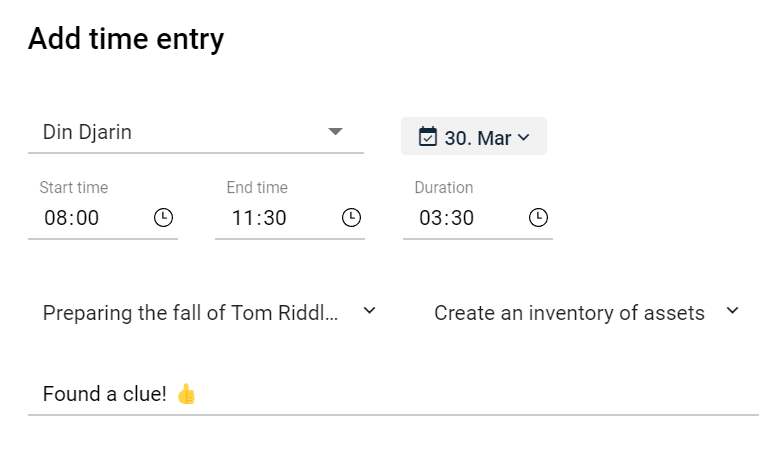Click the Duration field showing 03:30
This screenshot has height=459, width=759.
pyautogui.click(x=477, y=218)
